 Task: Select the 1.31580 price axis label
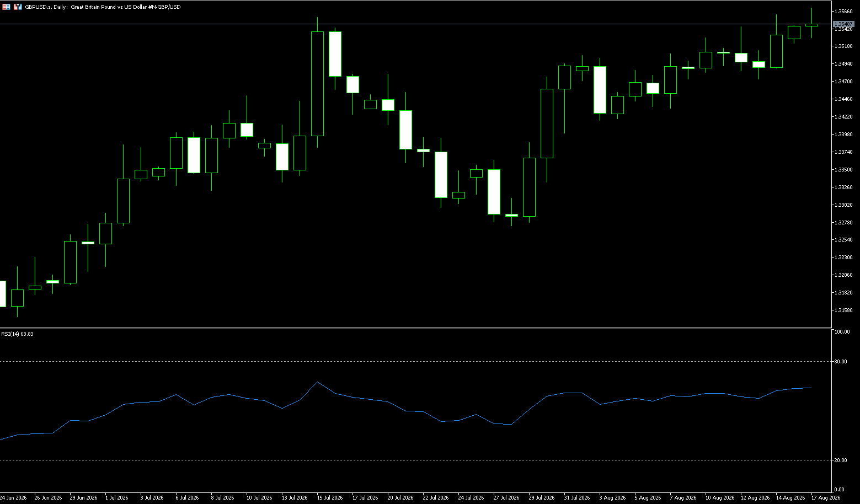(844, 310)
